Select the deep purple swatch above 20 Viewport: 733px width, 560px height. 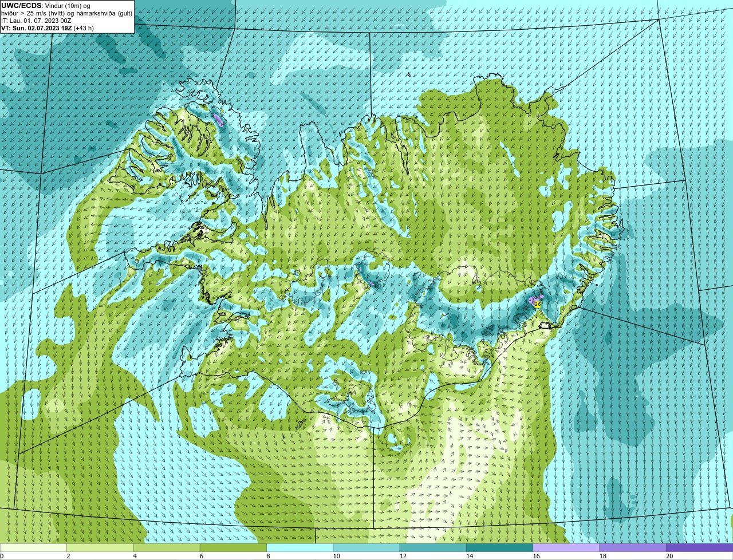click(x=699, y=547)
